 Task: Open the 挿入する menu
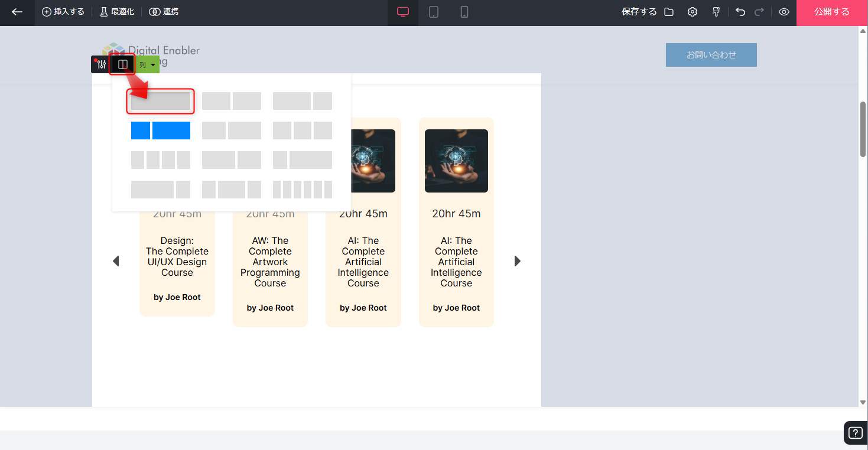(63, 12)
